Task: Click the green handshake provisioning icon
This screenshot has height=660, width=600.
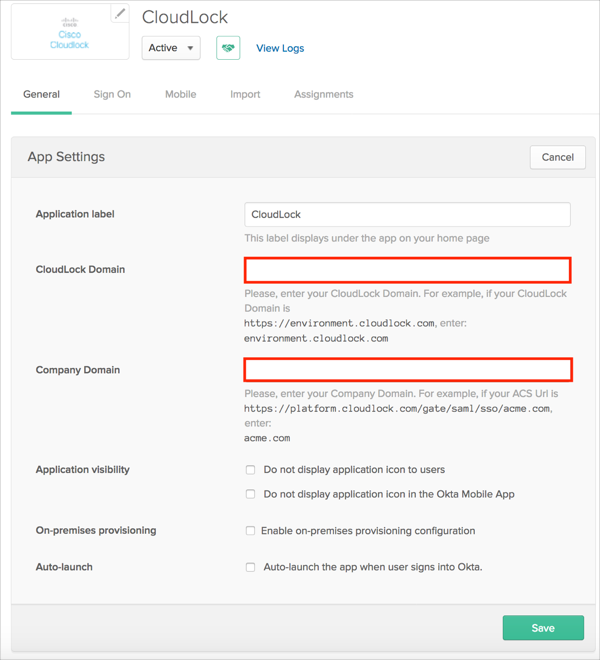Action: click(x=228, y=48)
